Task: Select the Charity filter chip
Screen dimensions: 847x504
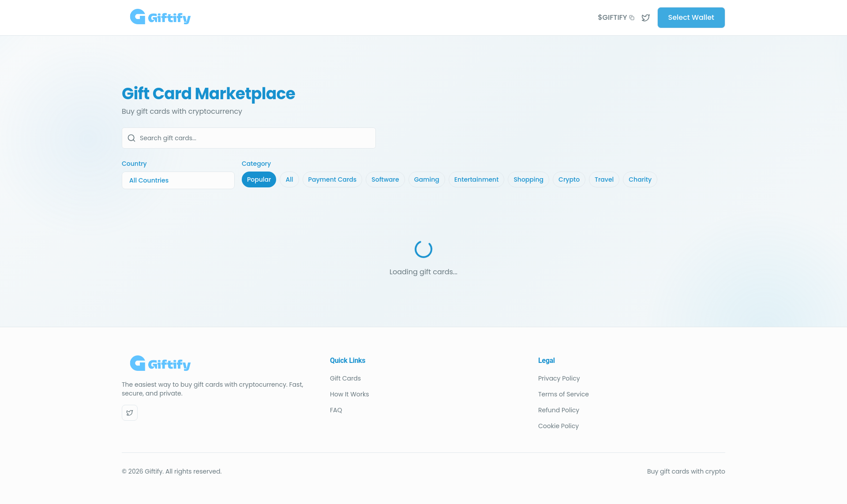Action: click(640, 179)
